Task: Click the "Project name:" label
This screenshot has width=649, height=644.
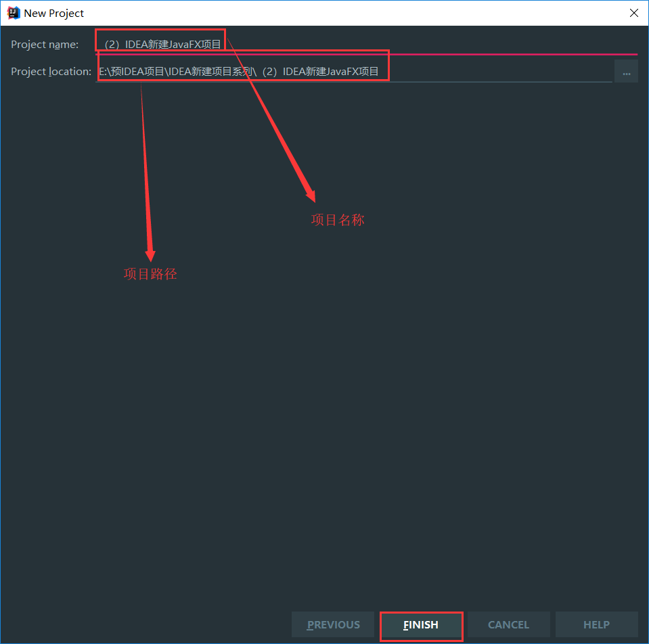Action: coord(45,44)
